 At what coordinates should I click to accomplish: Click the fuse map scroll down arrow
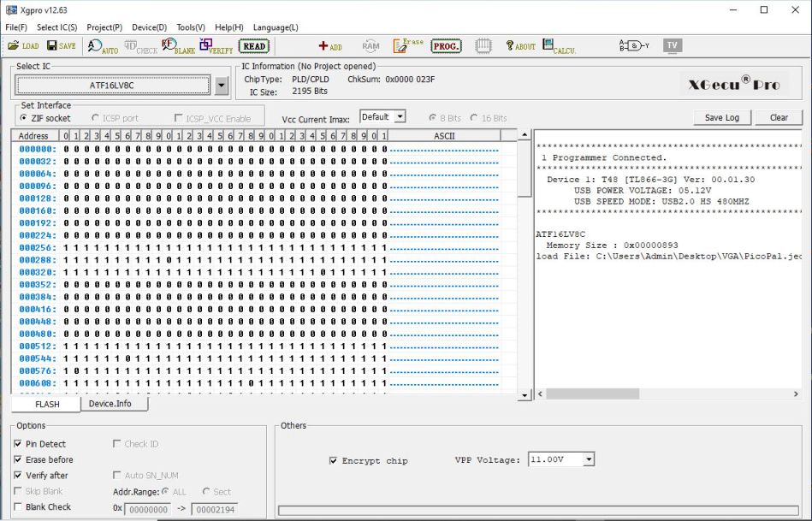tap(524, 395)
